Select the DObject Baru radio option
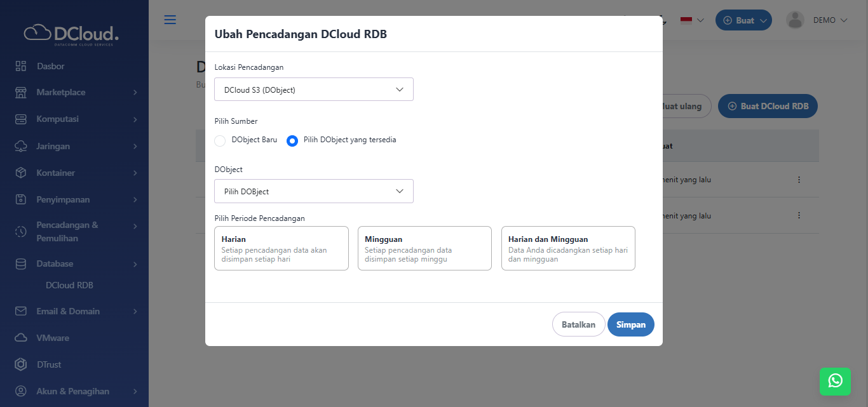The width and height of the screenshot is (868, 407). (220, 141)
